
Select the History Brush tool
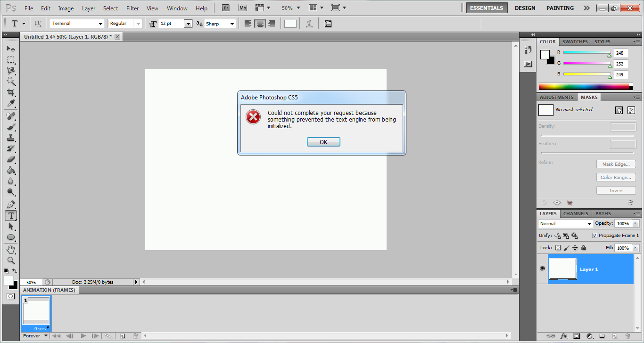coord(11,148)
